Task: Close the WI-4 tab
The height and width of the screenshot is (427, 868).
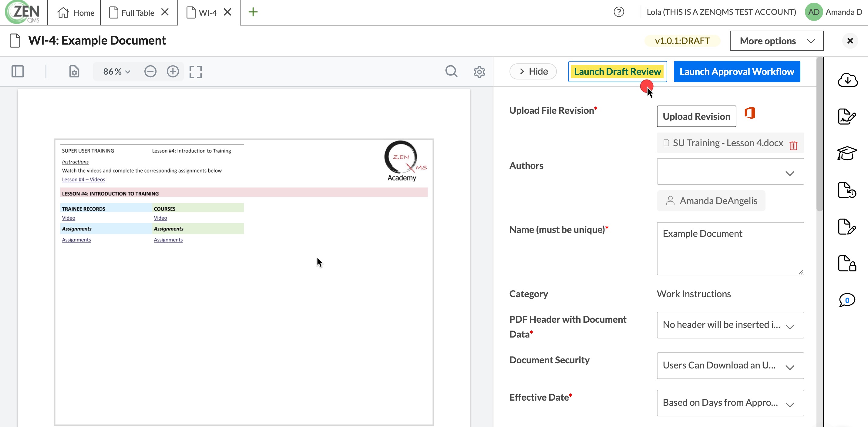Action: click(227, 12)
